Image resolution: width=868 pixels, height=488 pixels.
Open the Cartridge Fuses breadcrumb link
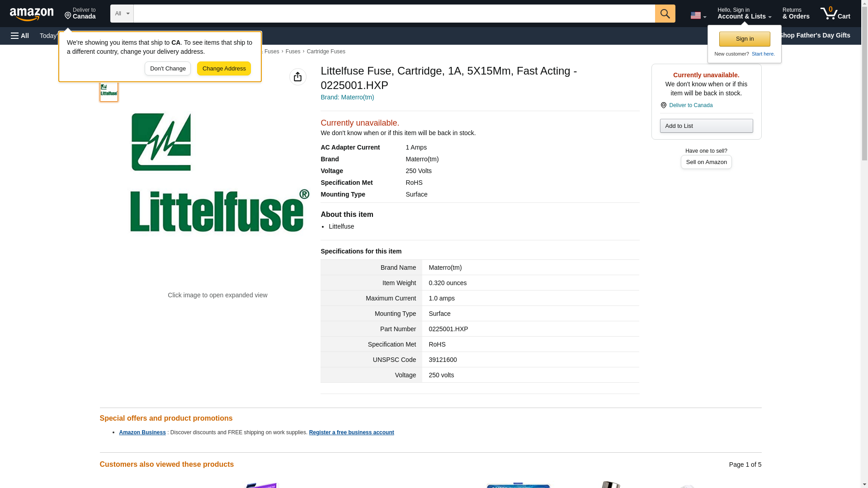325,52
